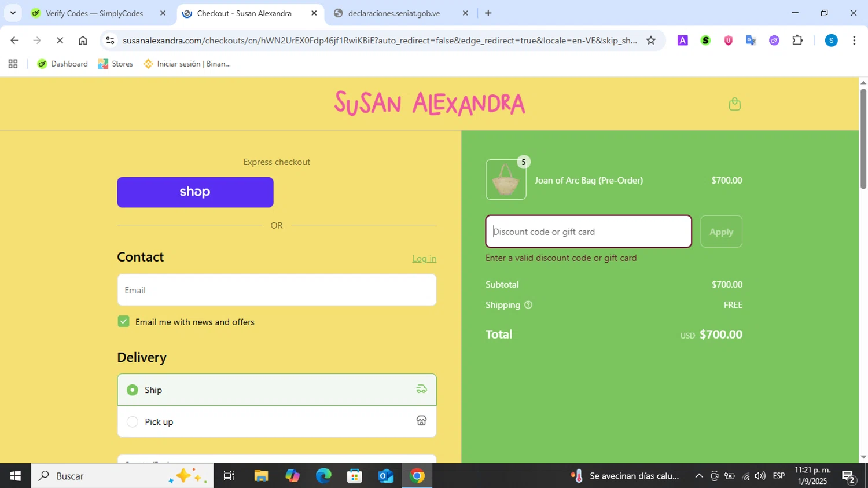Image resolution: width=868 pixels, height=488 pixels.
Task: Open the notification center icon
Action: coord(849,476)
